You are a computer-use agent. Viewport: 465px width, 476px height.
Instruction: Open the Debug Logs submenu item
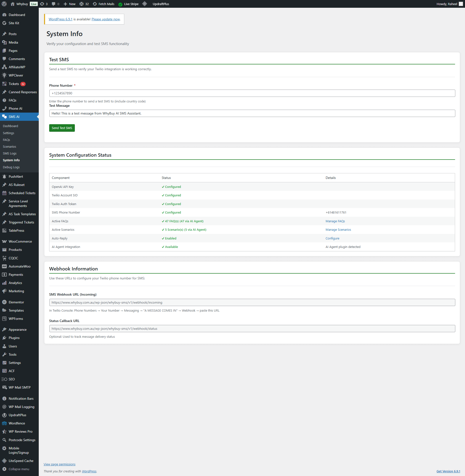coord(11,167)
